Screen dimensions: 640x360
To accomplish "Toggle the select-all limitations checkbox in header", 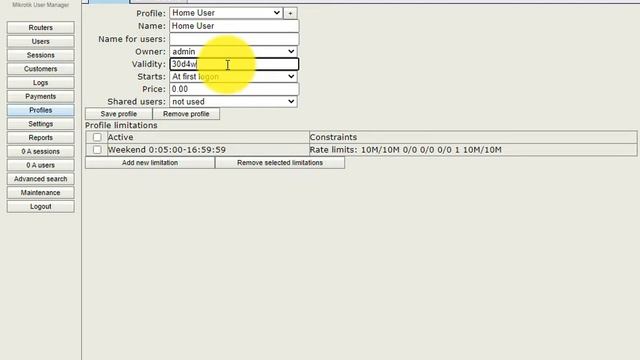I will 97,137.
